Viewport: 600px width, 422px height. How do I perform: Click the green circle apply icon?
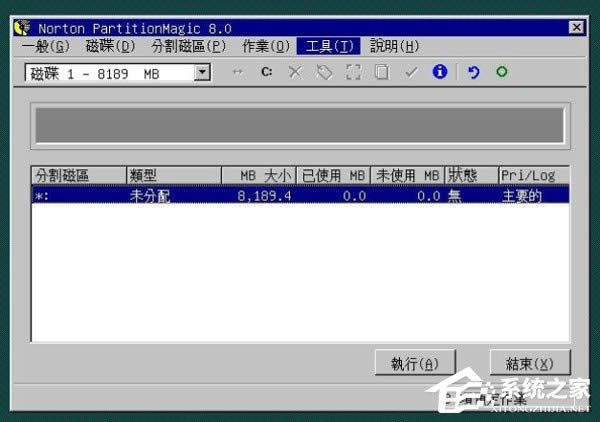501,72
